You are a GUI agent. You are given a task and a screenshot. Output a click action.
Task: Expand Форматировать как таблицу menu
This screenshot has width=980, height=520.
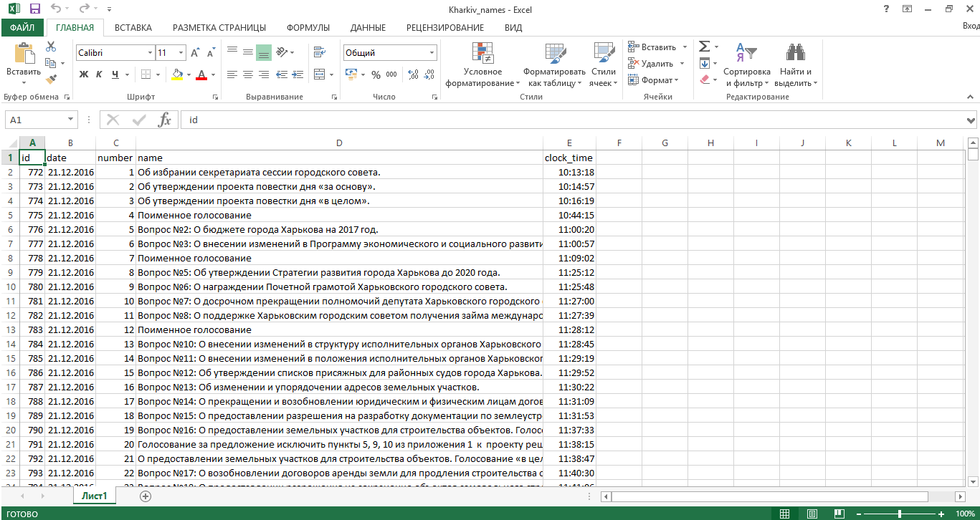[x=554, y=64]
